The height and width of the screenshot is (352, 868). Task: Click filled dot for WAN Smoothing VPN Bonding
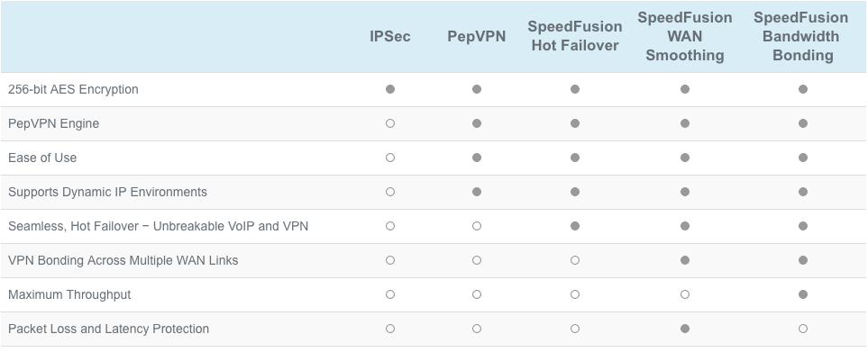(685, 260)
